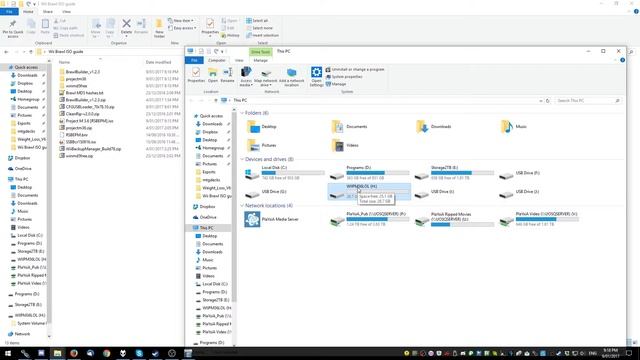Select the Video network drive (V:)

(x=538, y=219)
